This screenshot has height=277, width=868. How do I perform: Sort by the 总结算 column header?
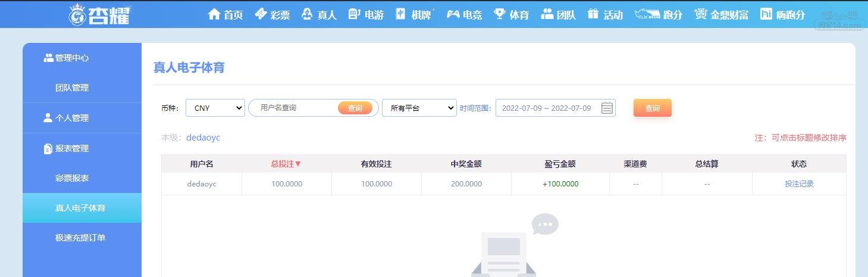point(707,164)
